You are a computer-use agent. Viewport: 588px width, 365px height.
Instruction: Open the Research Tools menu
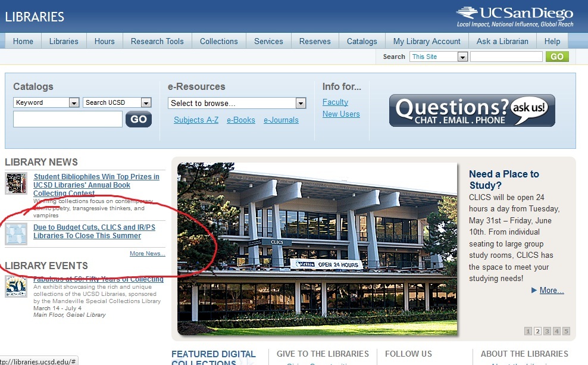157,41
